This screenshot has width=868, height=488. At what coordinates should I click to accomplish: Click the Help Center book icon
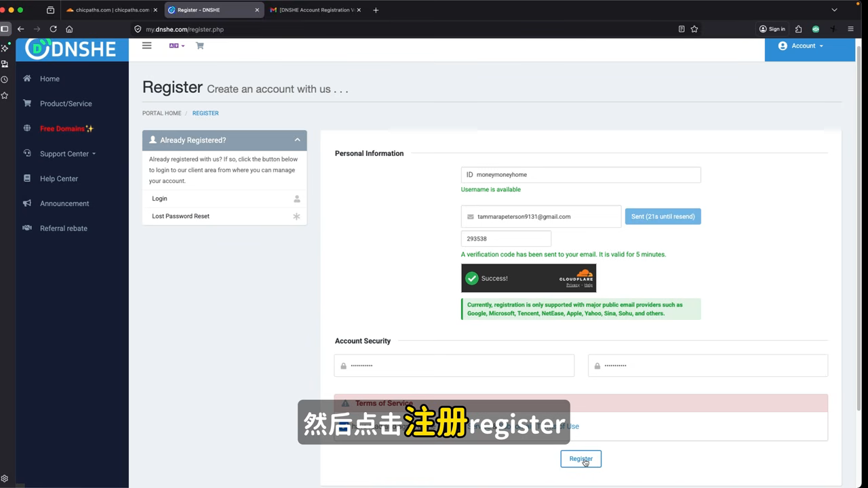(27, 178)
